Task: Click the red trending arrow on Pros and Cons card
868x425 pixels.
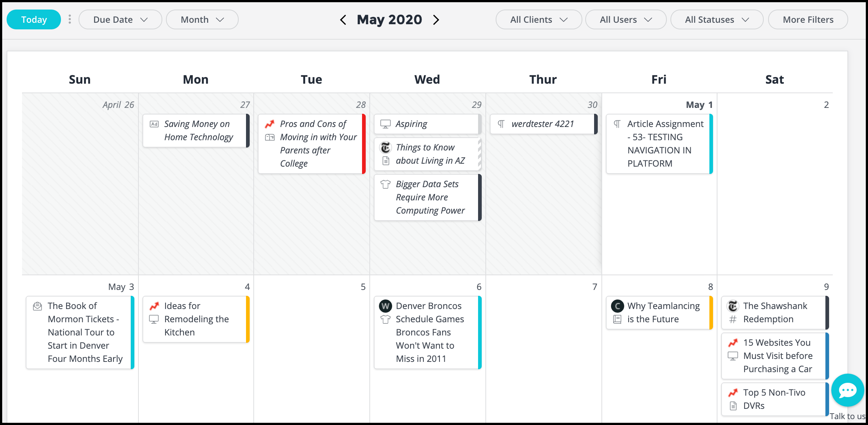Action: pyautogui.click(x=270, y=124)
